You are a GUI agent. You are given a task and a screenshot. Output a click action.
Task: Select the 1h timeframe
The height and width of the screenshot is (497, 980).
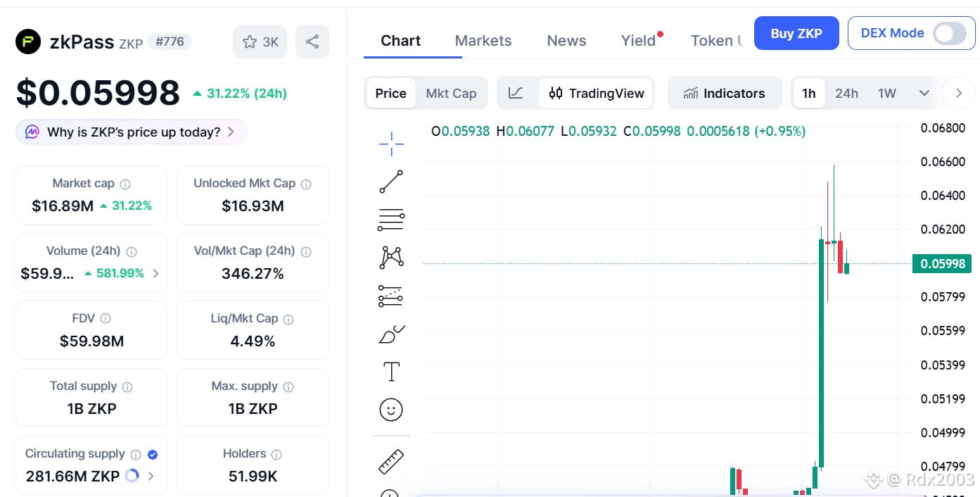(x=809, y=93)
